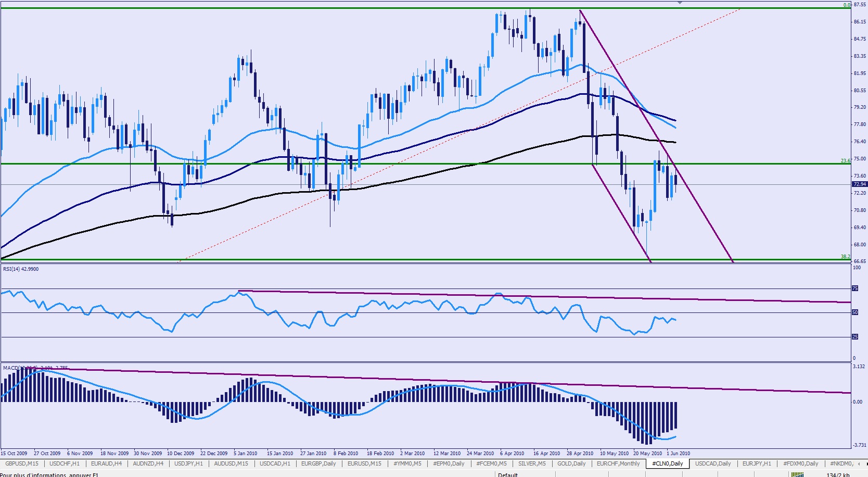The height and width of the screenshot is (477, 868).
Task: Click the 5 Jan 2010 date label
Action: pos(246,453)
